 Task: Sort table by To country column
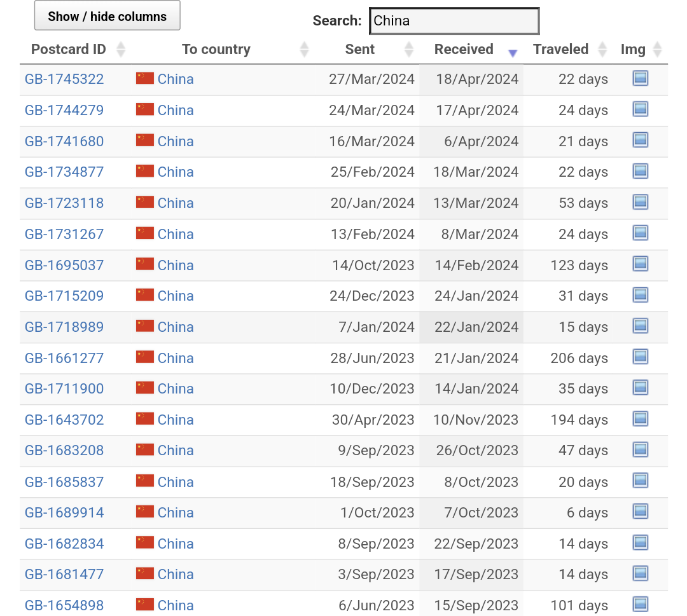coord(216,50)
